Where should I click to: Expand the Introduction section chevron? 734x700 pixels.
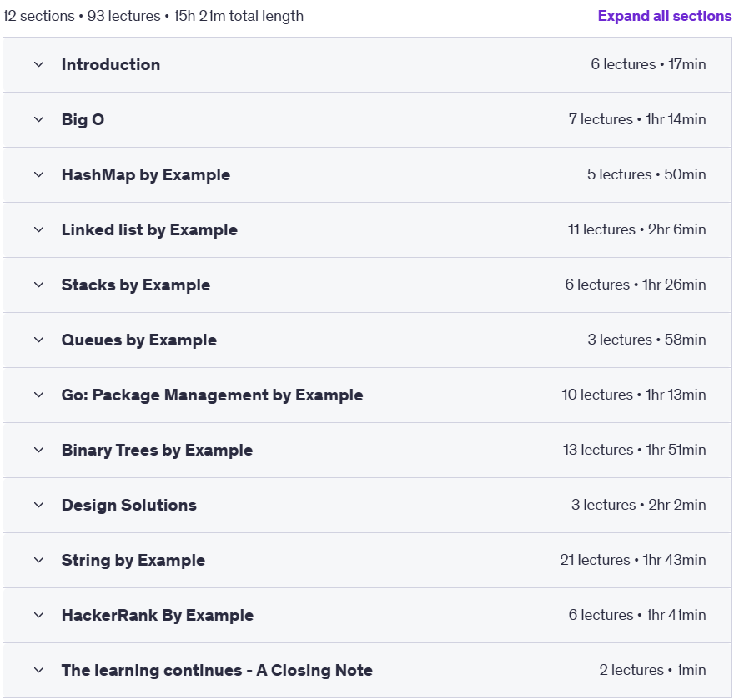[x=39, y=64]
